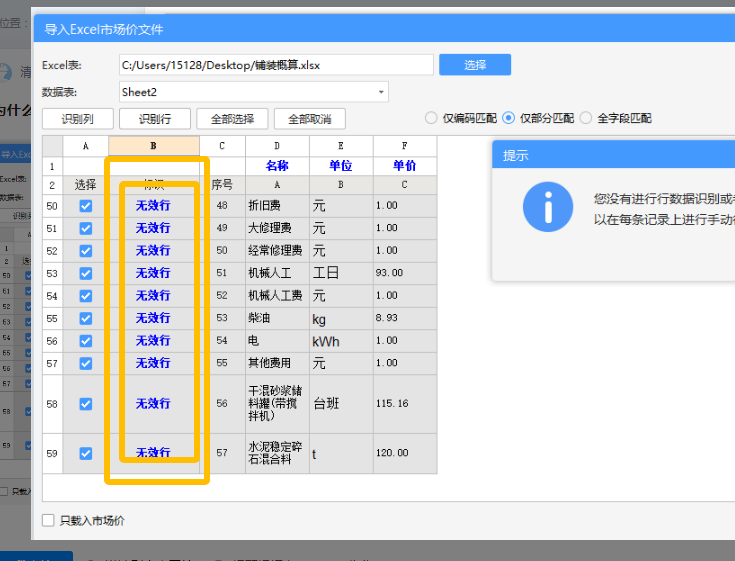This screenshot has height=561, width=735.
Task: Click the 台班 unit cell
Action: click(341, 404)
